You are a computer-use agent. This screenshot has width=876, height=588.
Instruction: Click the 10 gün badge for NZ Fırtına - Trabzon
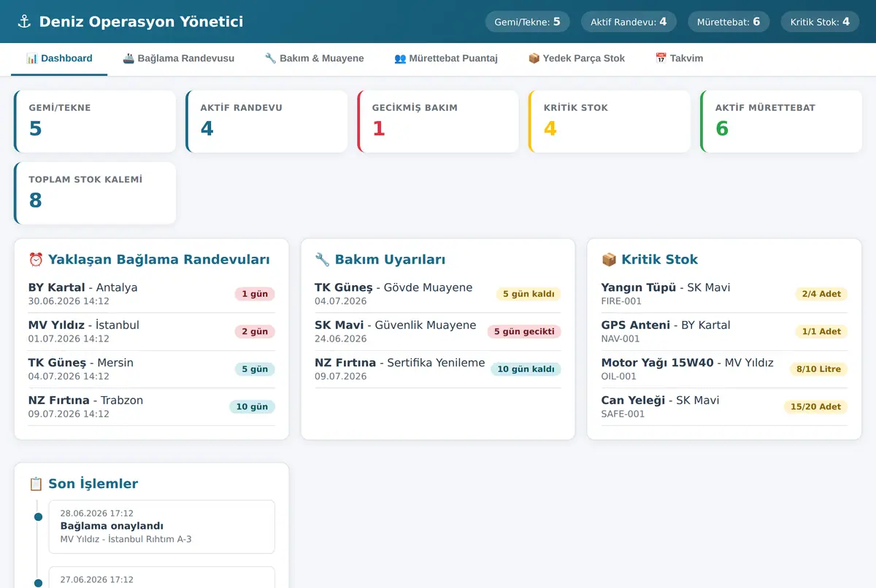point(252,407)
